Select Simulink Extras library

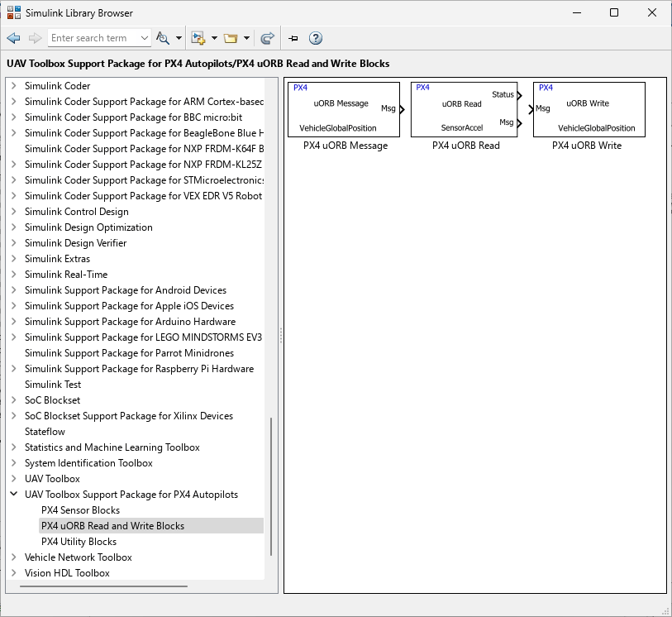tap(57, 259)
